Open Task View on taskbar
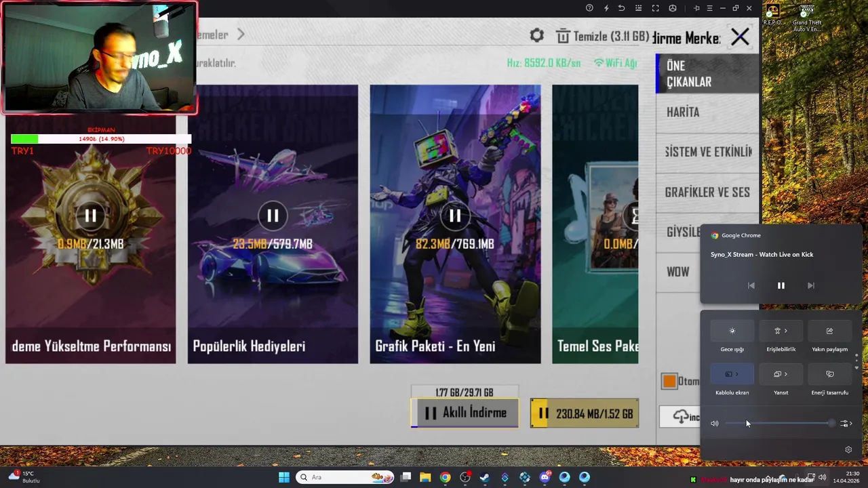Screen dimensions: 868x488 point(406,477)
